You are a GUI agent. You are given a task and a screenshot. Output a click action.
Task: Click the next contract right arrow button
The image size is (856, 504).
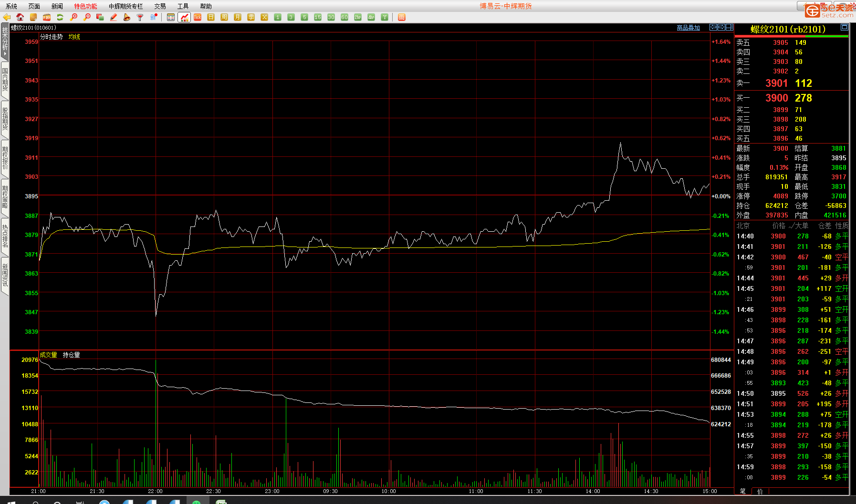coord(721,27)
